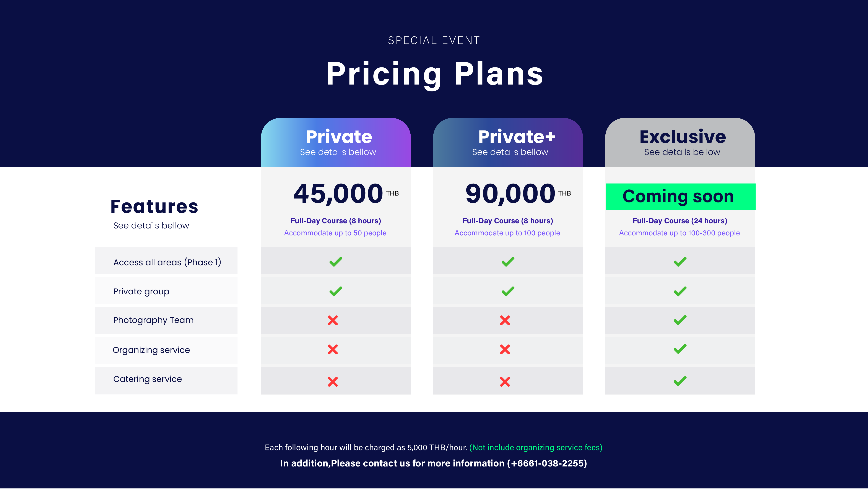The height and width of the screenshot is (489, 868).
Task: Select the Exclusive plan header
Action: click(x=680, y=142)
